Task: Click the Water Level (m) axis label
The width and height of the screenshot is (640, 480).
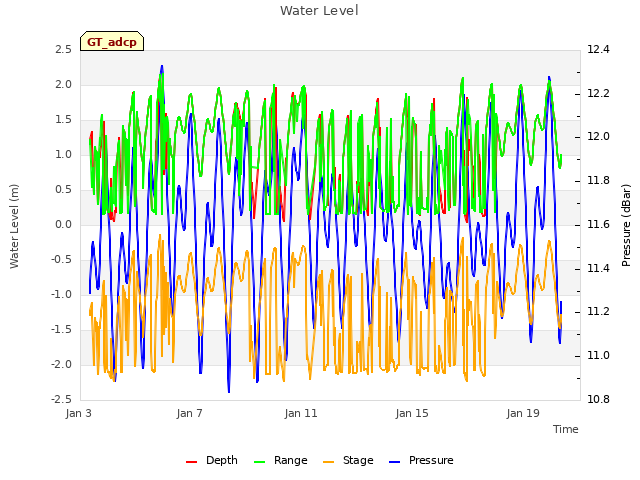Action: [14, 226]
